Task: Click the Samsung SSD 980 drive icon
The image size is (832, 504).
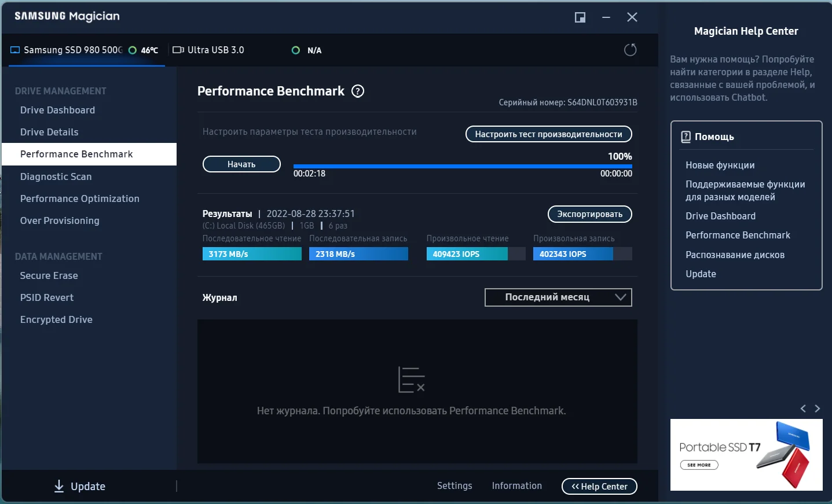Action: click(x=15, y=50)
